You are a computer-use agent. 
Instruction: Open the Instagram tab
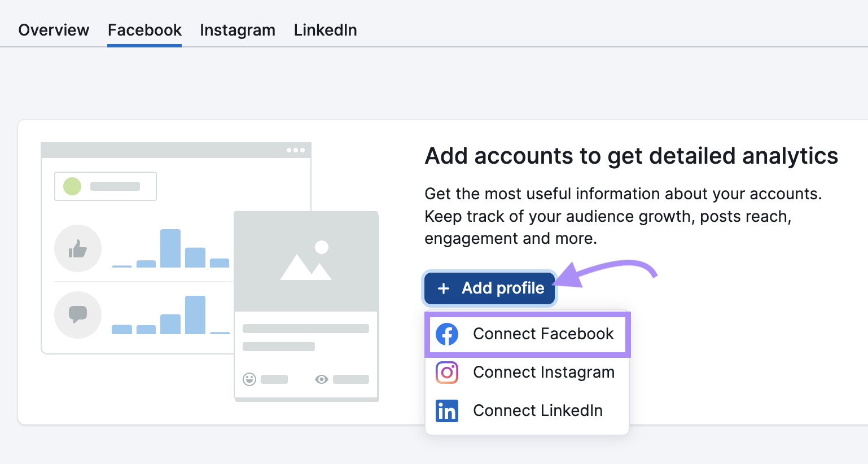point(237,30)
